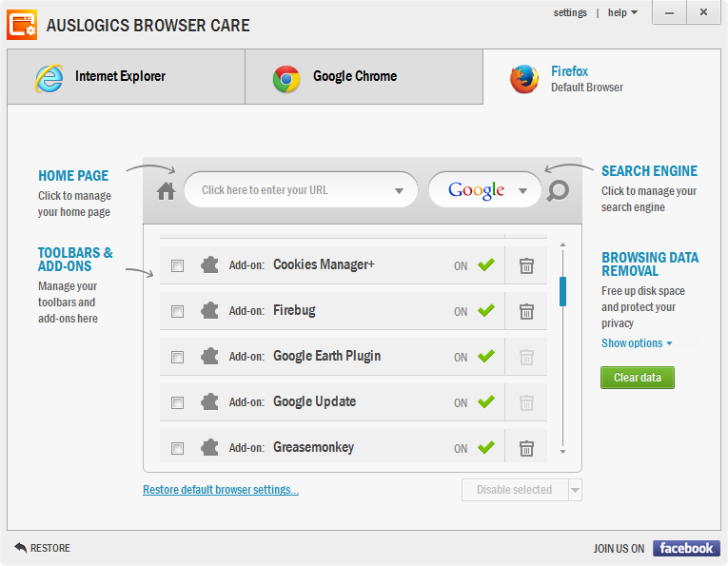Viewport: 728px width, 566px height.
Task: Delete the Cookies Manager+ add-on via trash icon
Action: [x=526, y=265]
